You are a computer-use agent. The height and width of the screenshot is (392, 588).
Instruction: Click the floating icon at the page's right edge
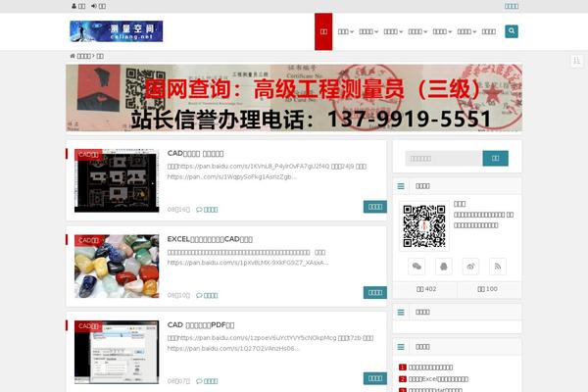click(576, 61)
